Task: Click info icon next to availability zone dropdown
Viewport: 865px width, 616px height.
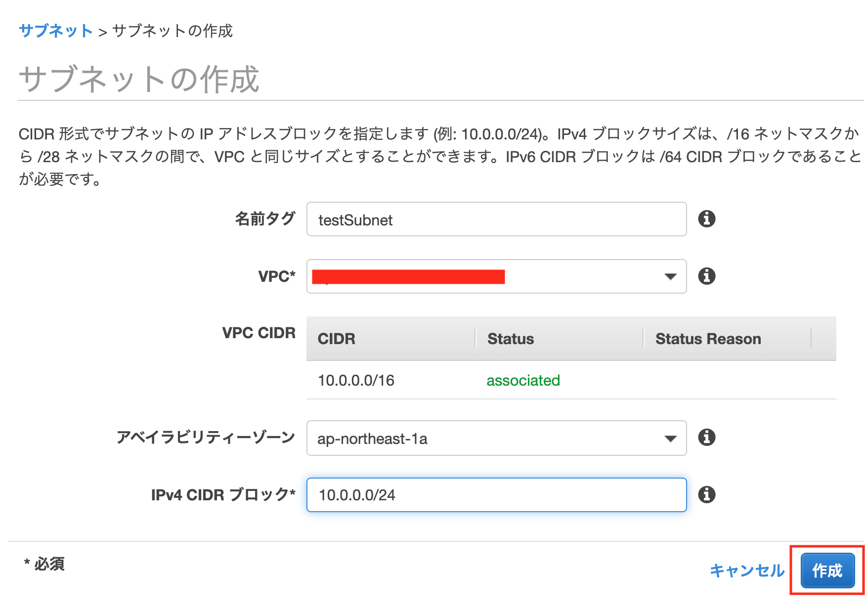Action: [706, 437]
